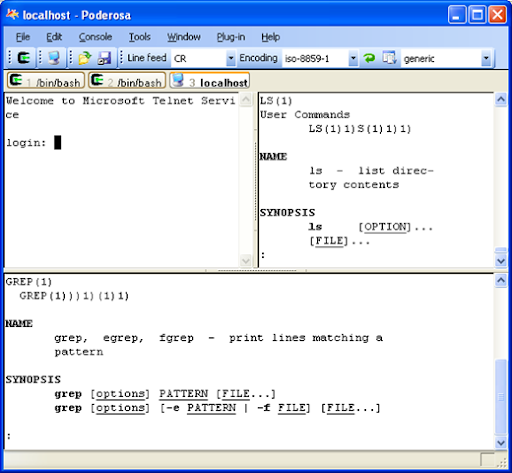This screenshot has width=512, height=473.
Task: Click scroll up arrow in GREP pane
Action: tap(501, 280)
